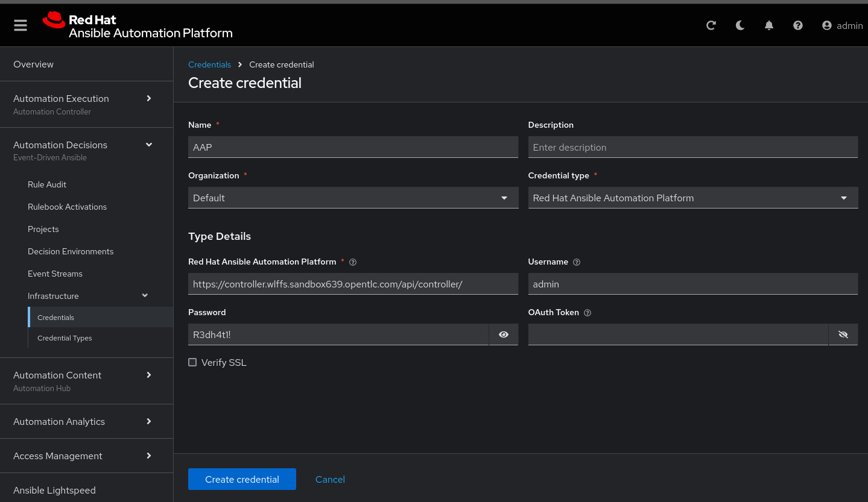Open the Organization dropdown
The image size is (868, 502).
(353, 198)
